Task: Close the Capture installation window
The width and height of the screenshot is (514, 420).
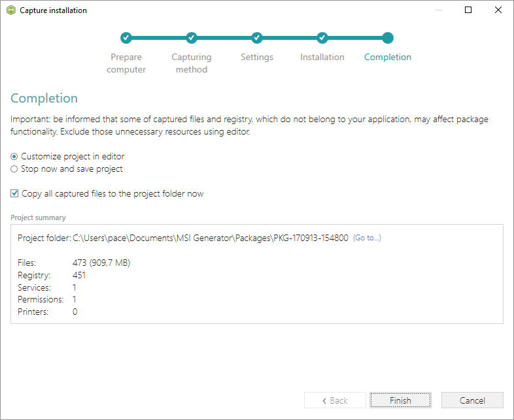Action: coord(498,10)
